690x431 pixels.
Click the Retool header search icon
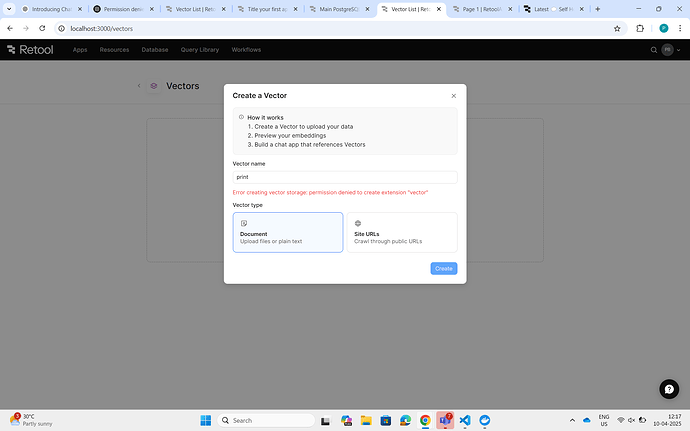point(653,50)
